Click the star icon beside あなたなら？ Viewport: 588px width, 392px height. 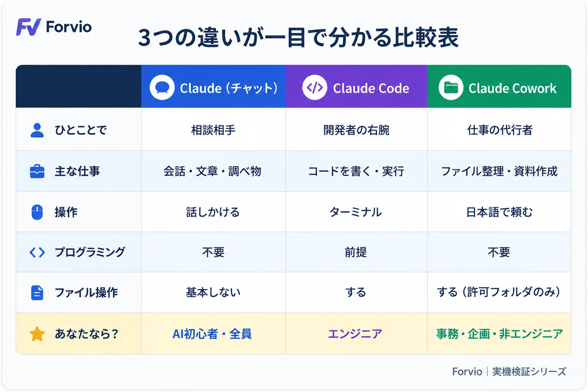tap(37, 334)
